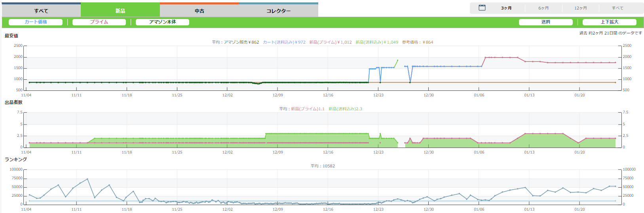Image resolution: width=644 pixels, height=213 pixels.
Task: Click the calendar icon beside the period options
Action: coord(482,8)
